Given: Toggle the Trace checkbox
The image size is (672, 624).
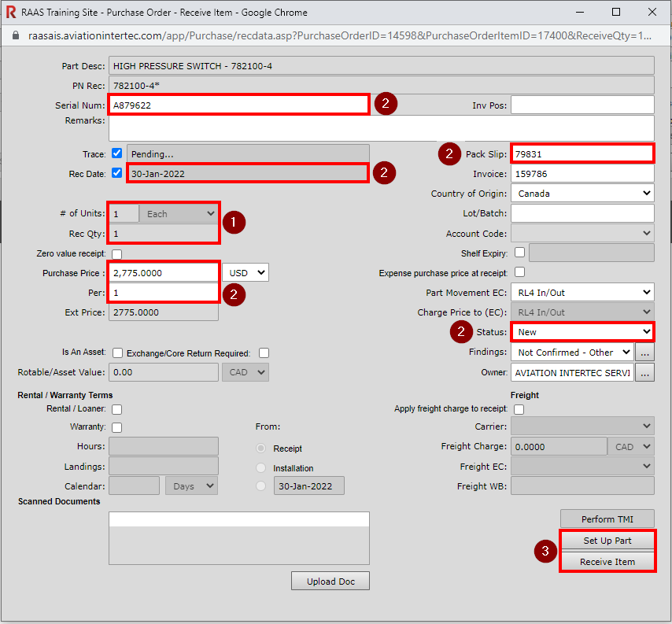Looking at the screenshot, I should tap(116, 153).
